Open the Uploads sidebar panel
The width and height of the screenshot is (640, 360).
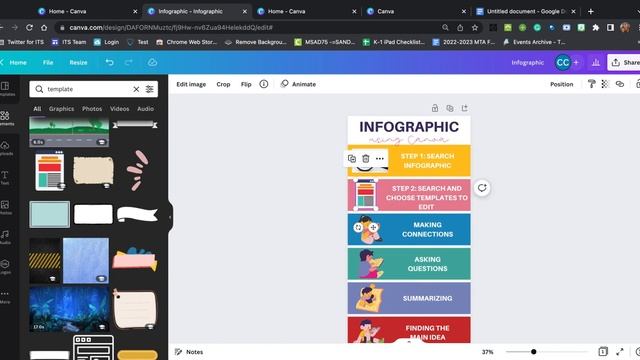(6, 148)
